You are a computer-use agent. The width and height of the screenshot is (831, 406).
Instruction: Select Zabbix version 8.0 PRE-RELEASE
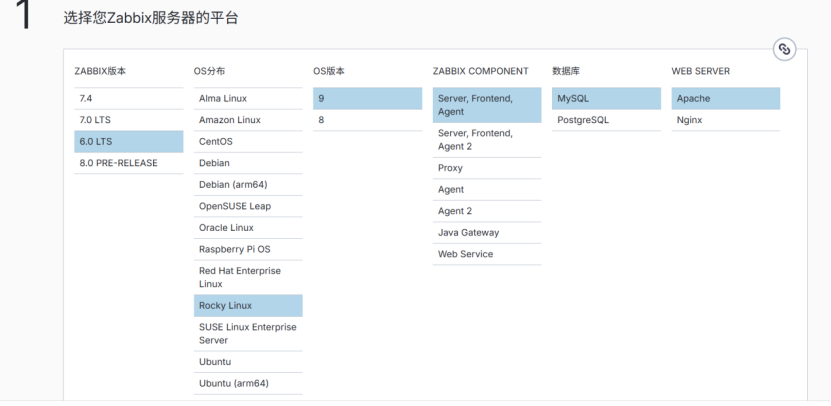tap(129, 163)
